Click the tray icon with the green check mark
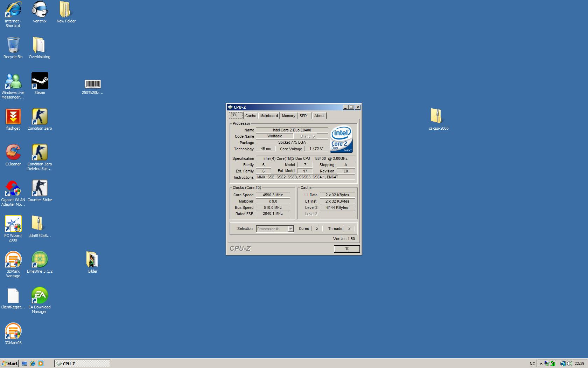Screen dimensions: 588x368 (547, 363)
